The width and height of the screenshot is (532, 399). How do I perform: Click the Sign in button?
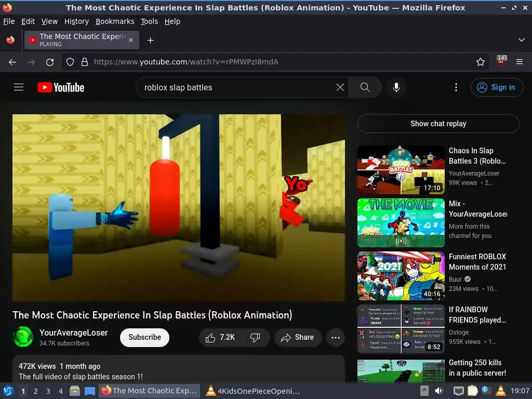click(497, 87)
